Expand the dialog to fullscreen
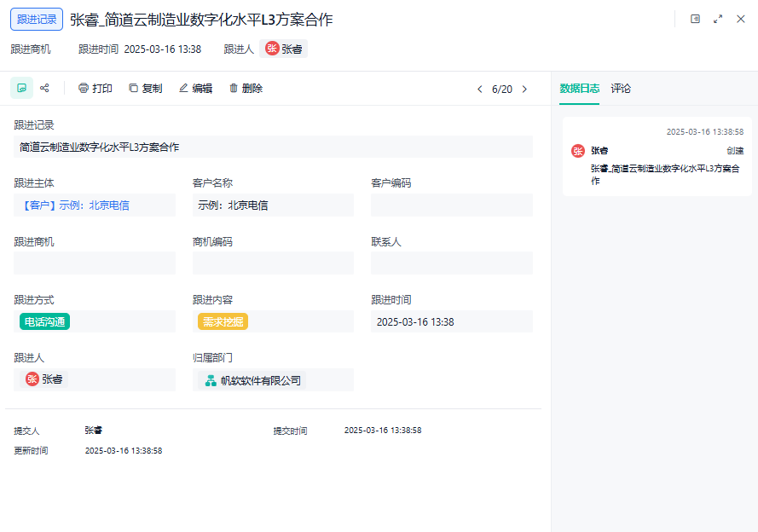The height and width of the screenshot is (532, 758). pyautogui.click(x=718, y=19)
